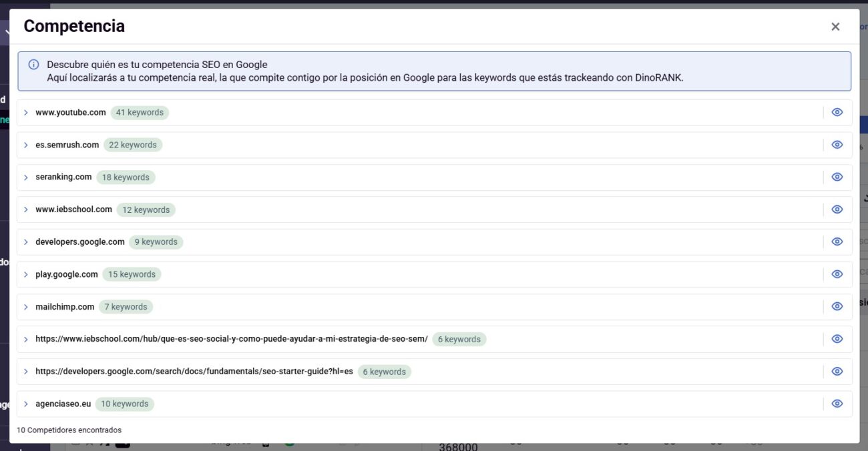Click 'Descubre quién es tu competencia SEO' text

click(157, 65)
